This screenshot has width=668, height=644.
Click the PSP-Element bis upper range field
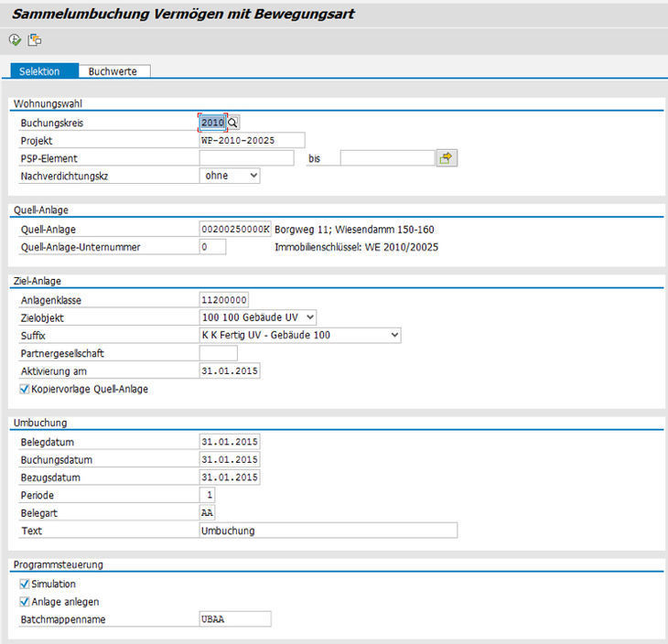pyautogui.click(x=386, y=158)
